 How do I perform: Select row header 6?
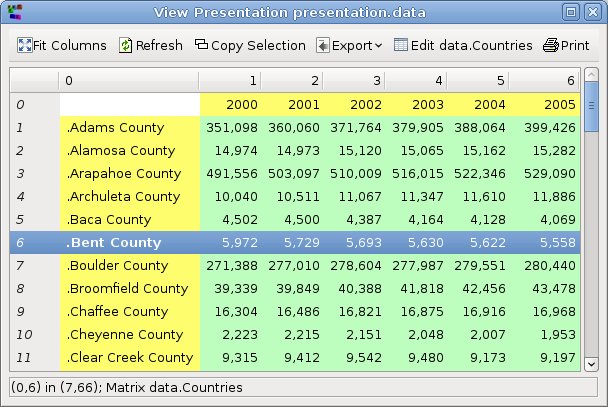coord(35,242)
